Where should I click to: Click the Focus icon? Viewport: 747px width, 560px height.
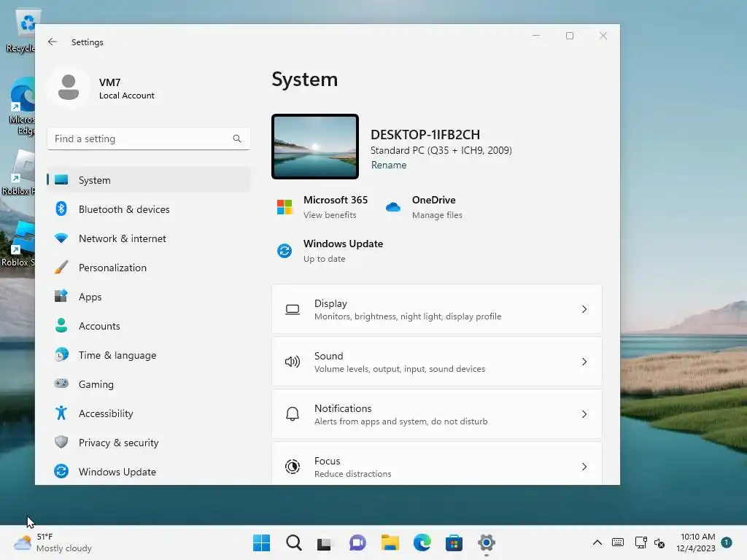(x=293, y=467)
